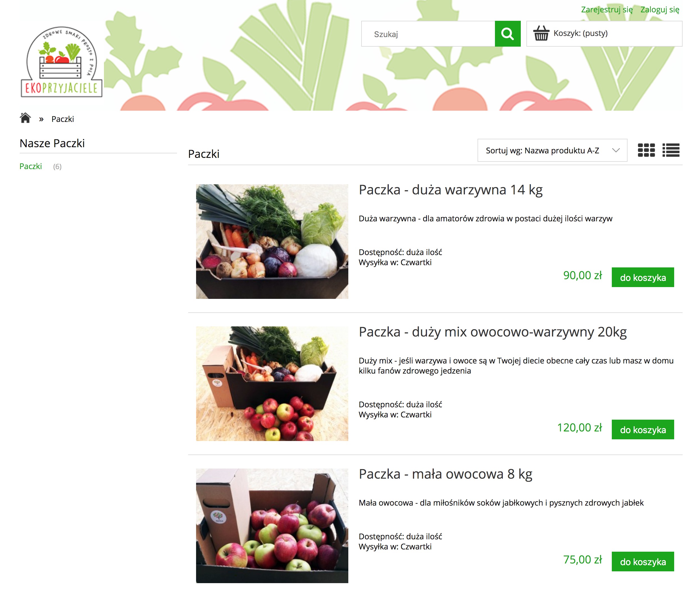
Task: Open the shopping basket icon
Action: (541, 33)
